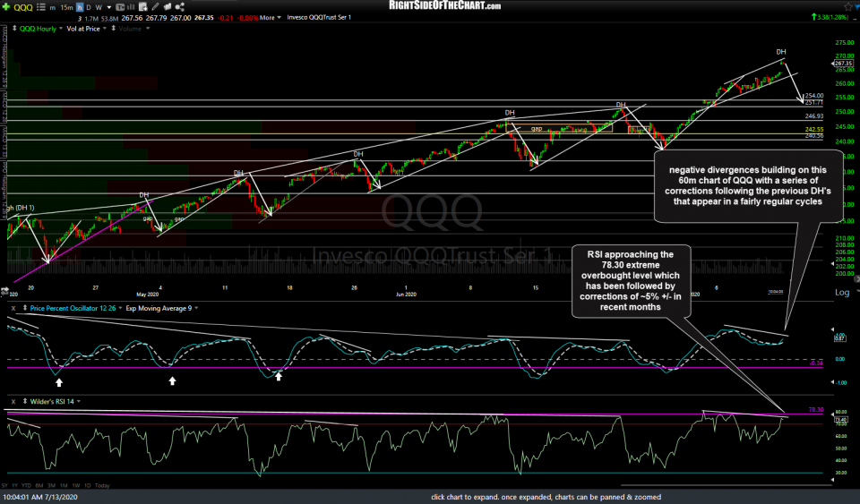Screen dimensions: 860x504
Task: Open the Wilder's RSI 14 dropdown
Action: click(79, 402)
